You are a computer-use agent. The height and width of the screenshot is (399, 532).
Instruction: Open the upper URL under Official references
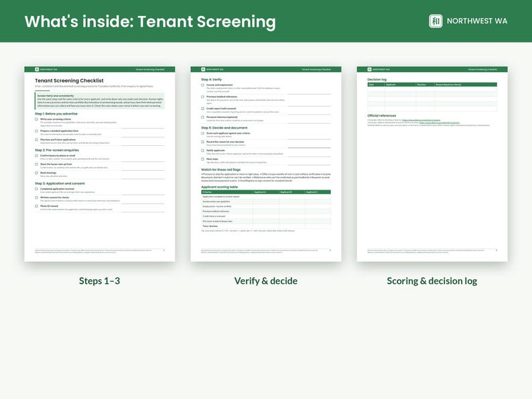pos(421,120)
